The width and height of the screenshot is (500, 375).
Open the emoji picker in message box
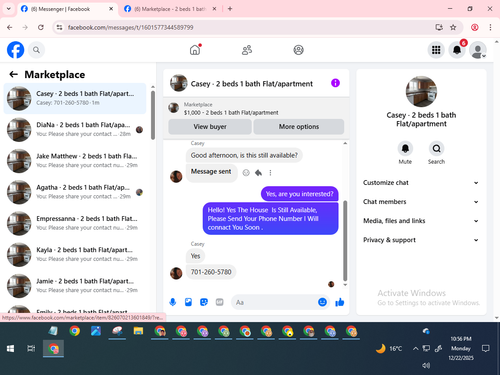point(322,302)
